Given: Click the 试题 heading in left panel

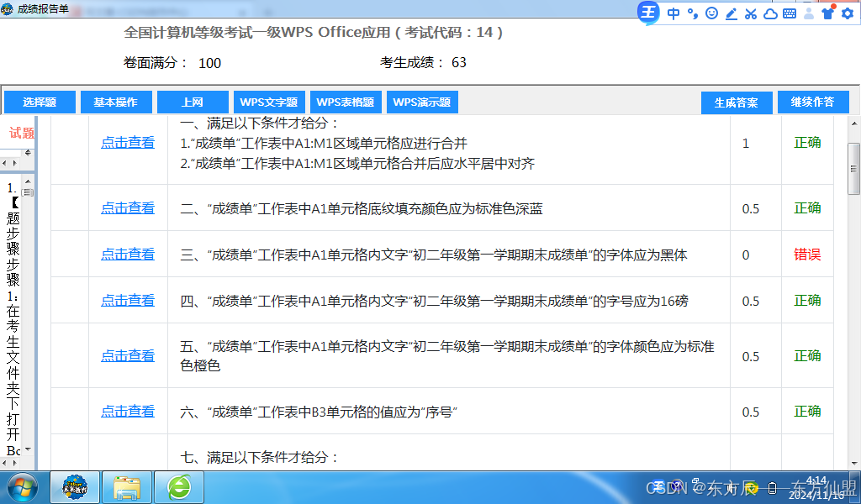Looking at the screenshot, I should tap(21, 133).
